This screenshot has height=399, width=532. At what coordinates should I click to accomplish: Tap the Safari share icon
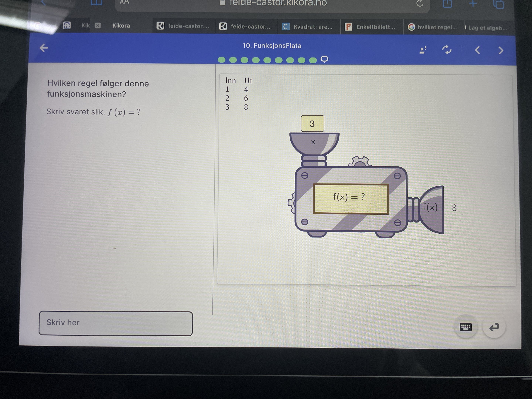(447, 3)
